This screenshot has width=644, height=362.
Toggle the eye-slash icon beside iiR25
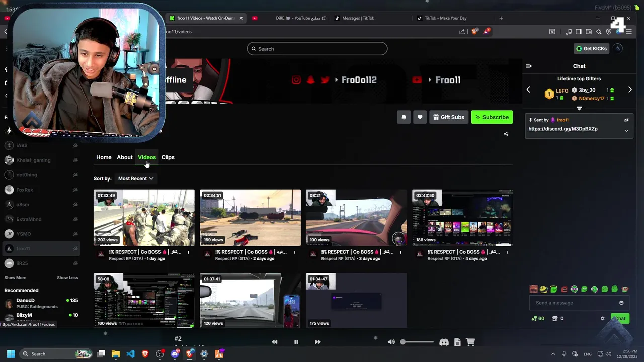click(75, 263)
